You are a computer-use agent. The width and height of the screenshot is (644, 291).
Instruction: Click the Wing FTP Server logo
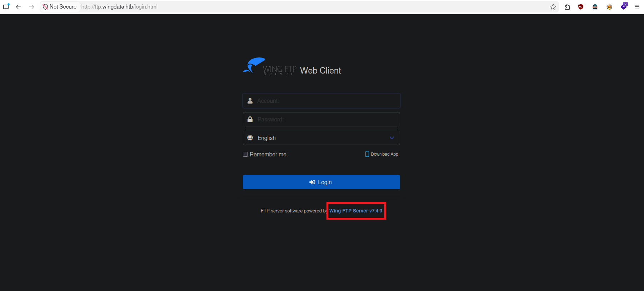[x=270, y=66]
